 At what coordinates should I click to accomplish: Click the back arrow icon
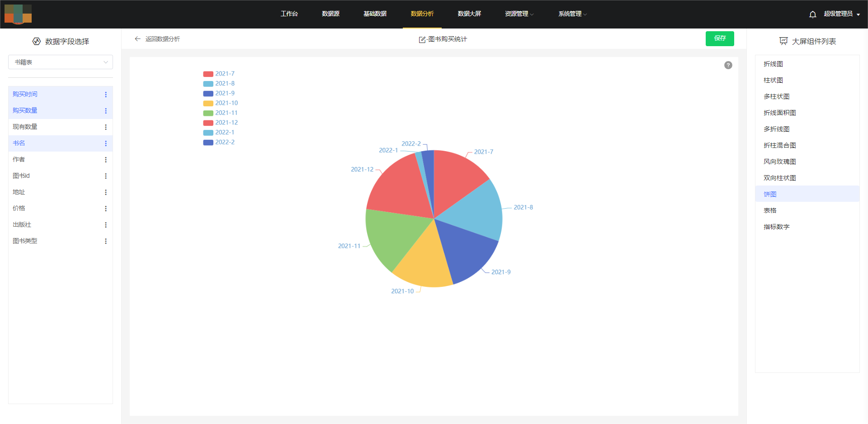[137, 39]
